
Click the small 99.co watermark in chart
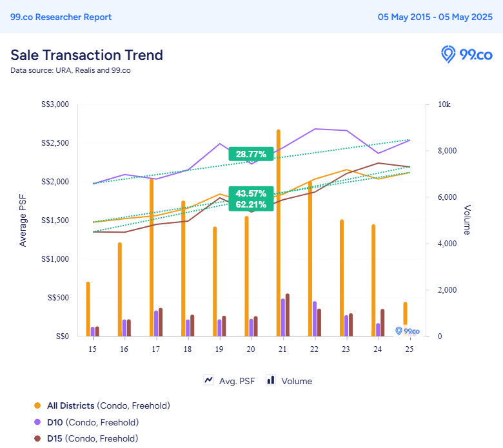click(407, 331)
